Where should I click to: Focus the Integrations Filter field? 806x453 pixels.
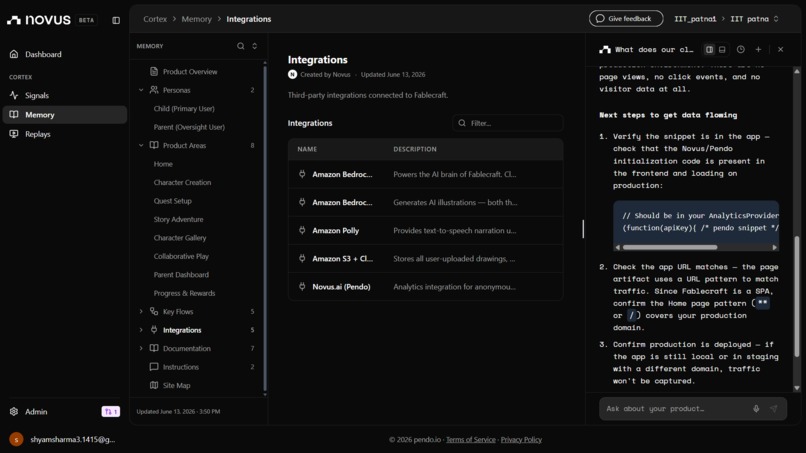[x=507, y=123]
